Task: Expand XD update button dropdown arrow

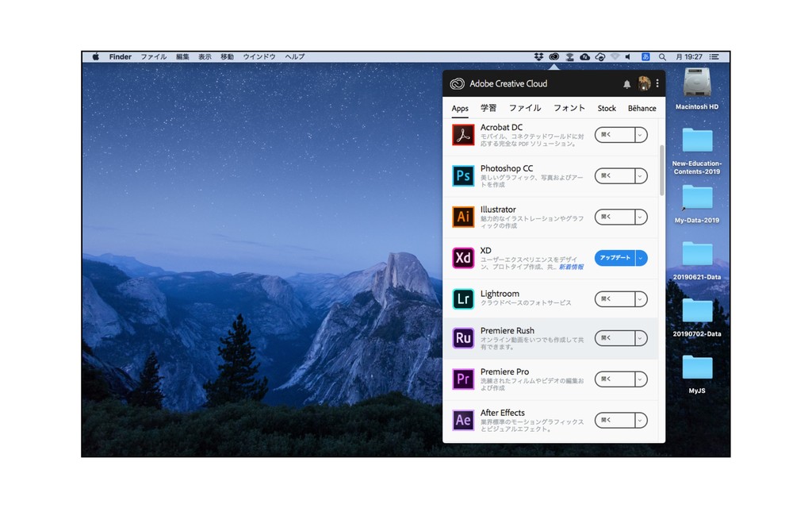Action: coord(641,258)
